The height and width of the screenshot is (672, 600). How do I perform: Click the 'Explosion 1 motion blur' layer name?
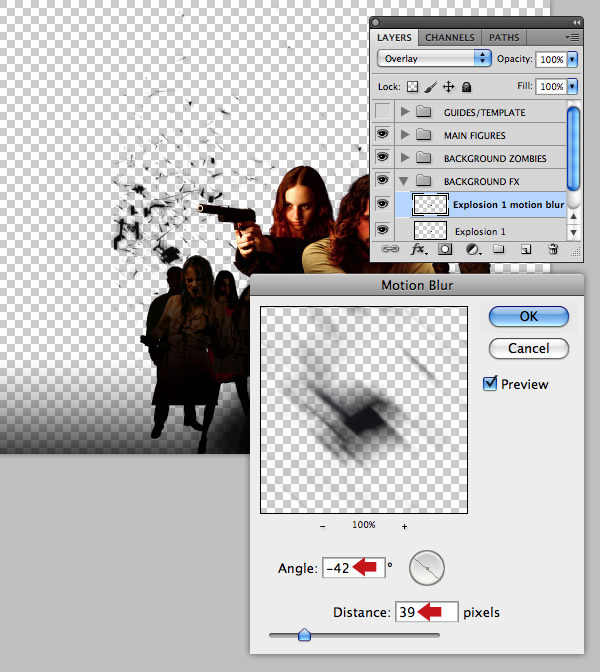tap(509, 205)
